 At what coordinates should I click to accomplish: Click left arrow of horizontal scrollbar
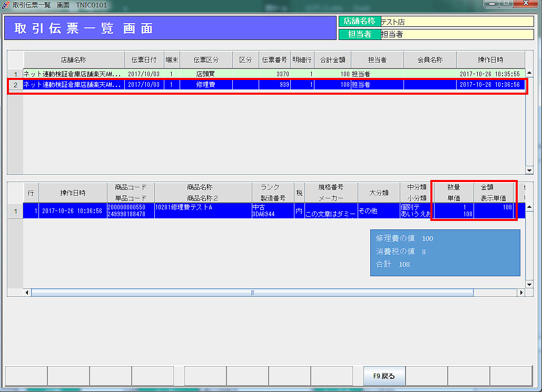tap(27, 293)
